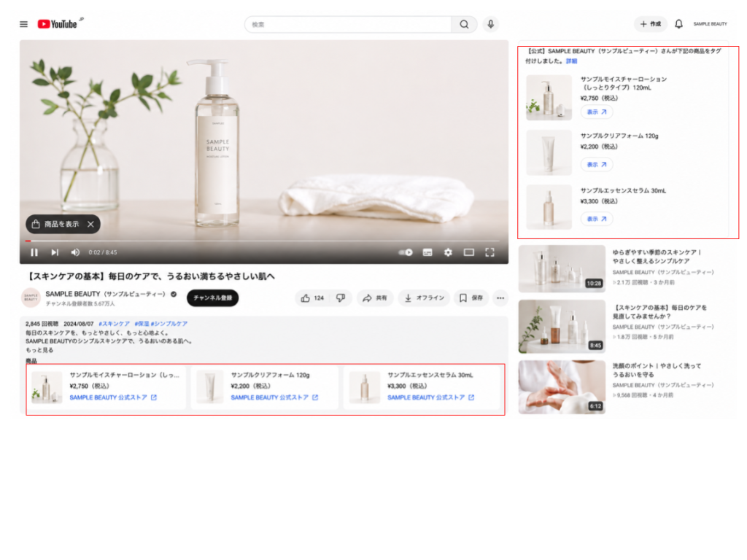Expand description with もっと見る
Image resolution: width=747 pixels, height=560 pixels.
pyautogui.click(x=39, y=350)
